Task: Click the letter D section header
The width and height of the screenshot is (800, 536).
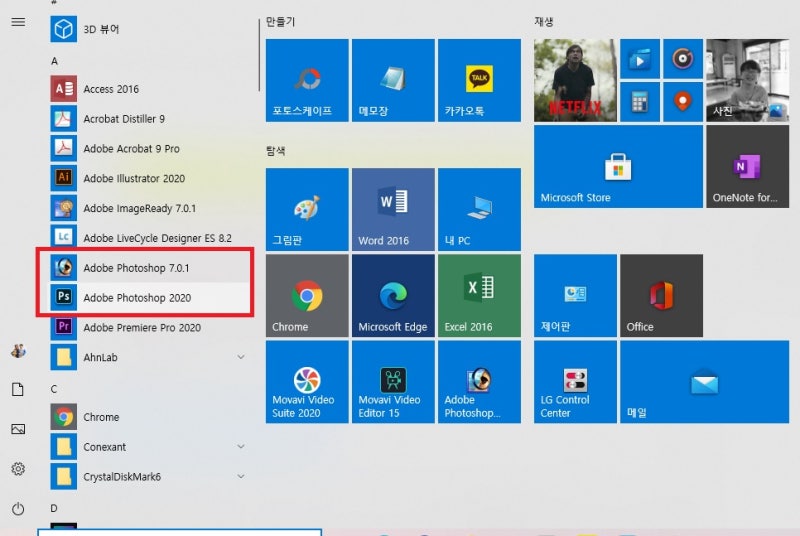Action: pyautogui.click(x=54, y=508)
